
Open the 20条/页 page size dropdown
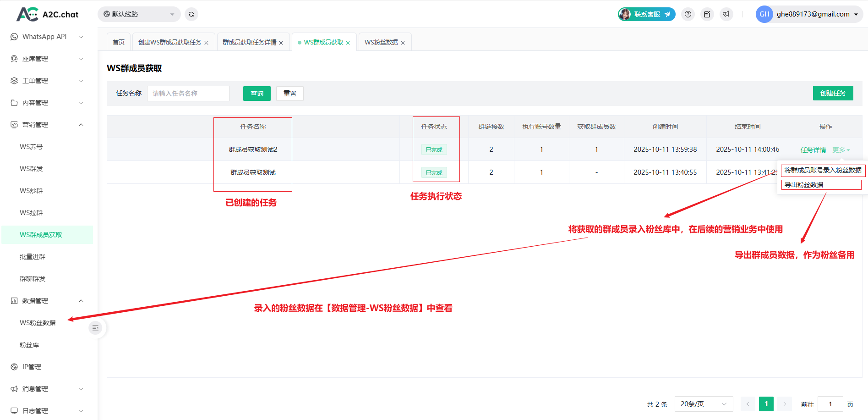coord(703,404)
